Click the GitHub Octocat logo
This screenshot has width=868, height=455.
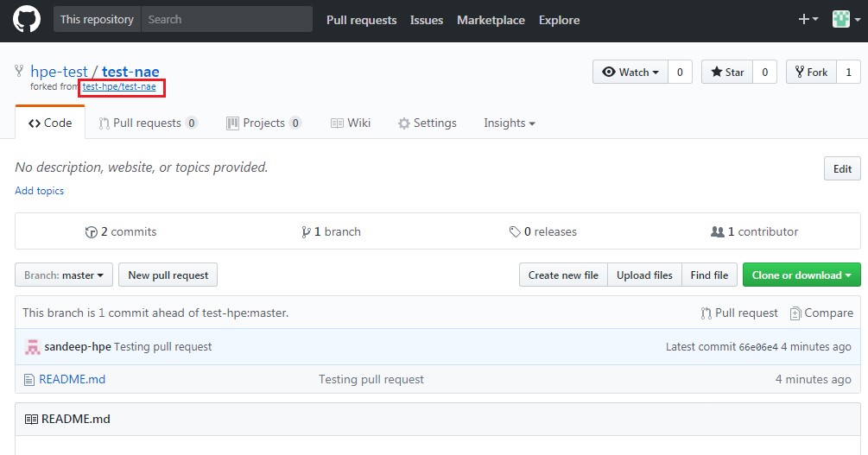(27, 19)
